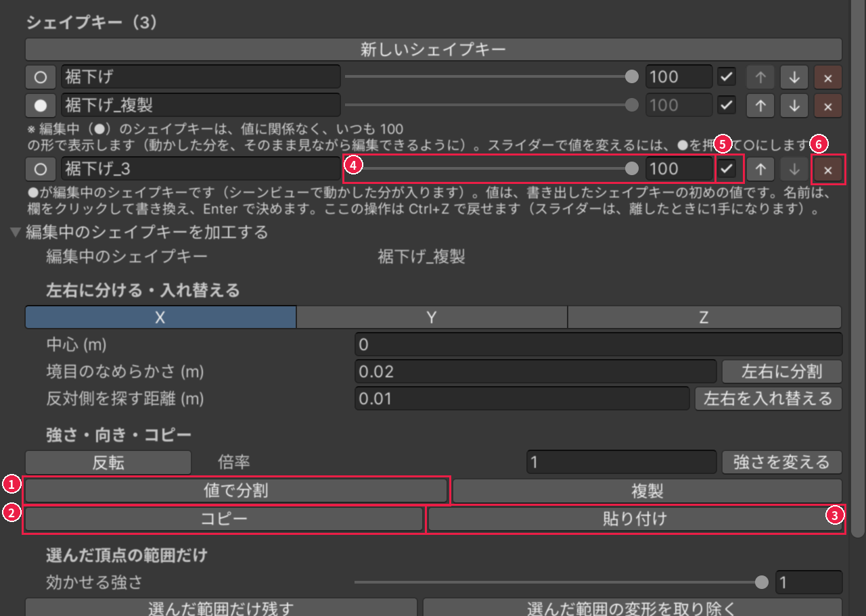Image resolution: width=866 pixels, height=616 pixels.
Task: Click the 裾下げ_3 value slider
Action: click(x=492, y=168)
